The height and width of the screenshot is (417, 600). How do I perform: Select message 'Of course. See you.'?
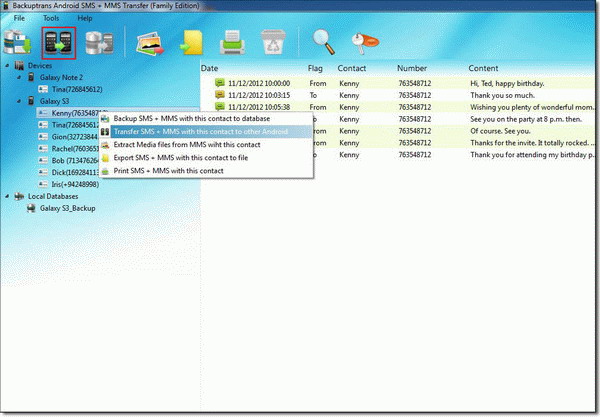[500, 131]
